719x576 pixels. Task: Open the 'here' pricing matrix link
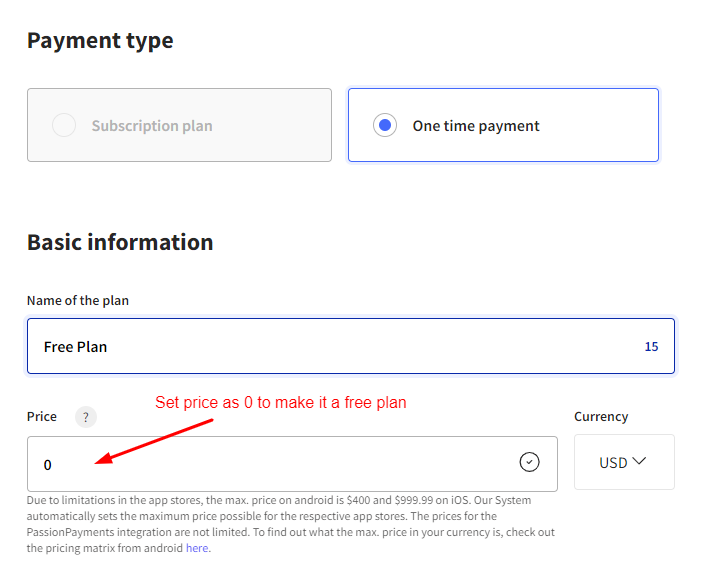click(x=197, y=548)
